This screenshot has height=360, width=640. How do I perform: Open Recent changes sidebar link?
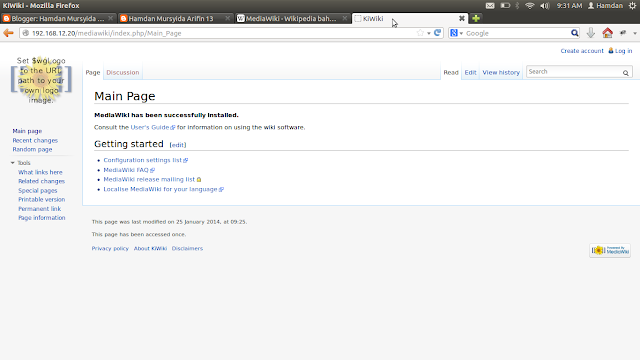coord(35,140)
